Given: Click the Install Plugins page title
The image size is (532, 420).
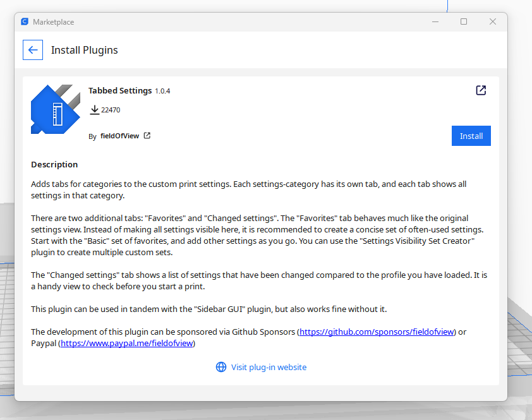Looking at the screenshot, I should [x=84, y=50].
